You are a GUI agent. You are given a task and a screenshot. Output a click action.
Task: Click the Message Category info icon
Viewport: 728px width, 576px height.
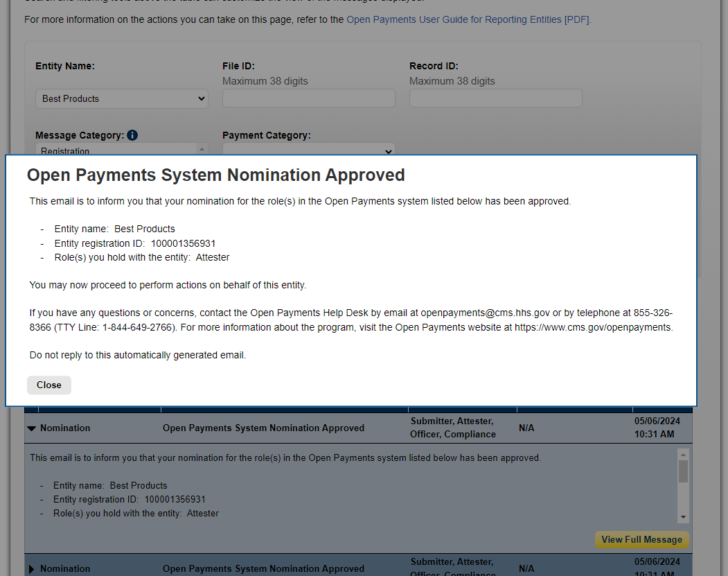pyautogui.click(x=132, y=135)
